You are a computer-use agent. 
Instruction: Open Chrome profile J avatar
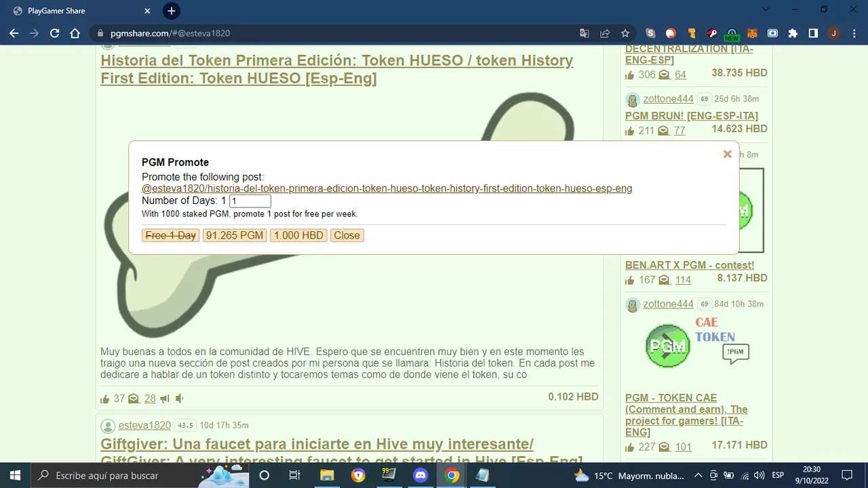[x=833, y=33]
